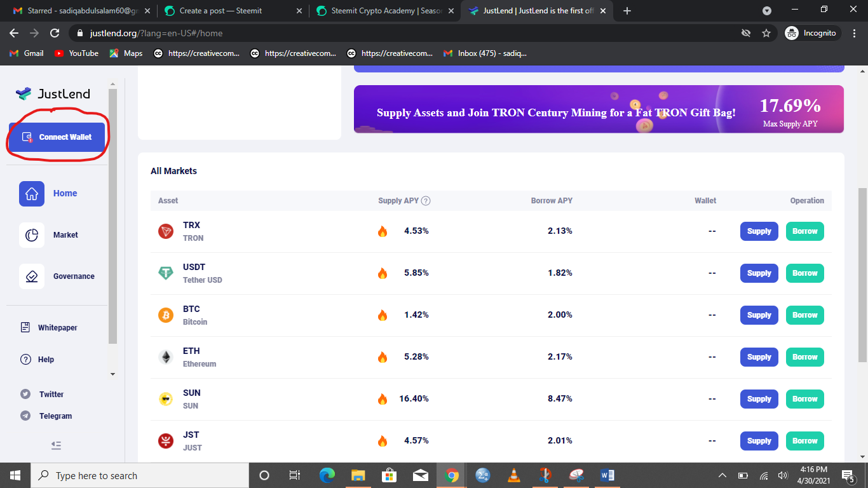
Task: Click the Incognito profile chip
Action: click(x=813, y=33)
